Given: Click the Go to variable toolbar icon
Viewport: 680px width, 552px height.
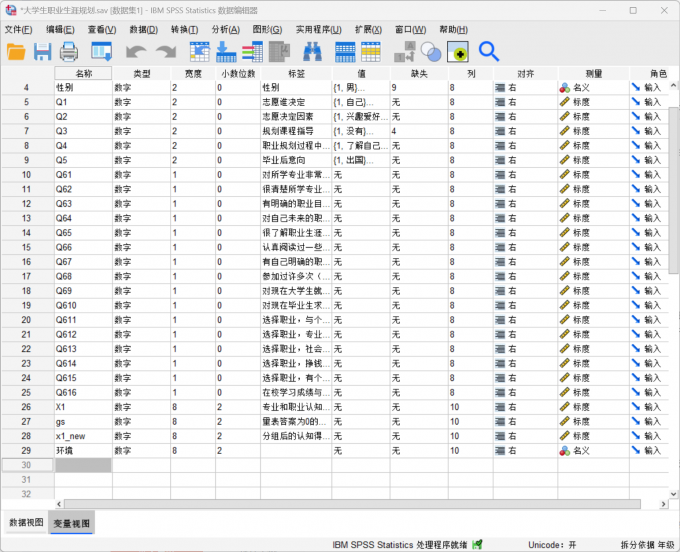Looking at the screenshot, I should tap(226, 52).
